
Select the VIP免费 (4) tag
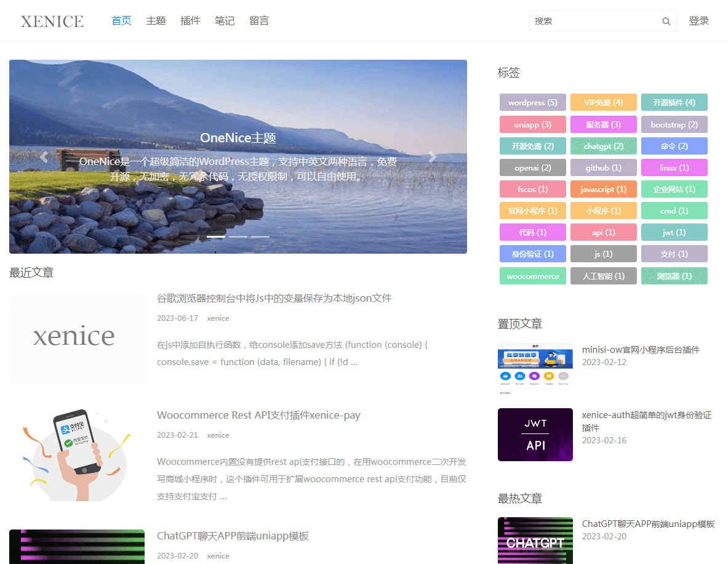coord(603,102)
